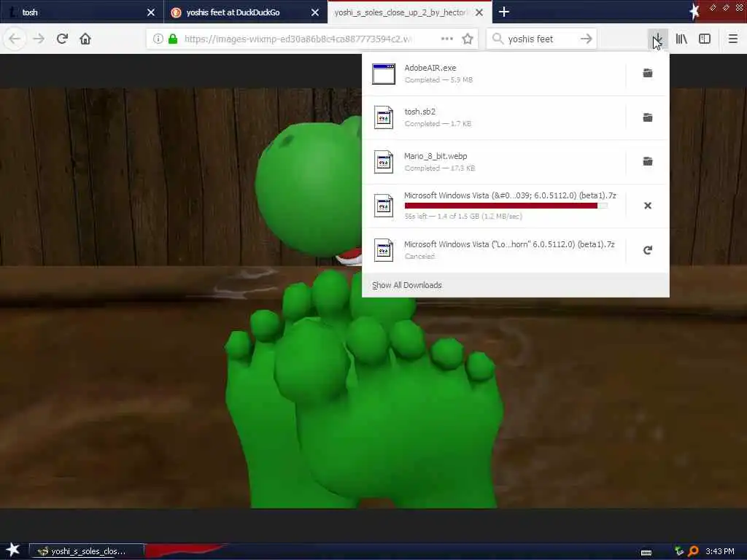747x560 pixels.
Task: Switch to the tosh tab
Action: [82, 12]
